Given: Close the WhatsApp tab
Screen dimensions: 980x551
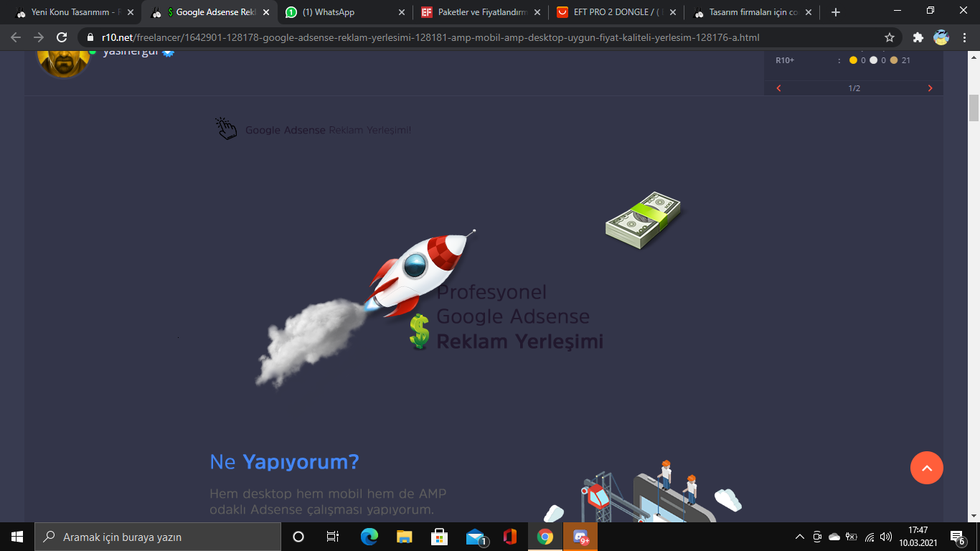Looking at the screenshot, I should pos(400,12).
